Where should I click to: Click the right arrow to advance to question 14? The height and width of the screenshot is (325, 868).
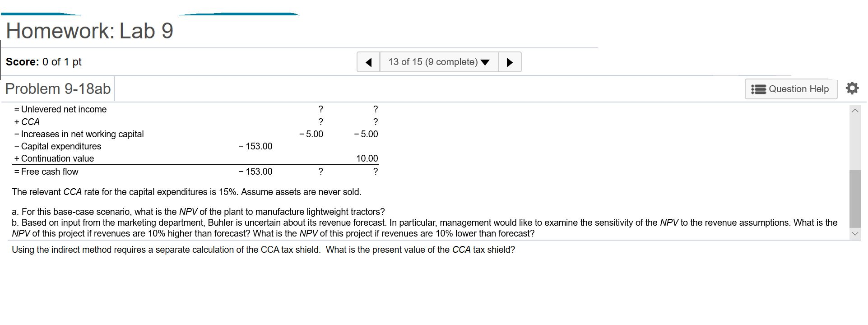point(510,62)
